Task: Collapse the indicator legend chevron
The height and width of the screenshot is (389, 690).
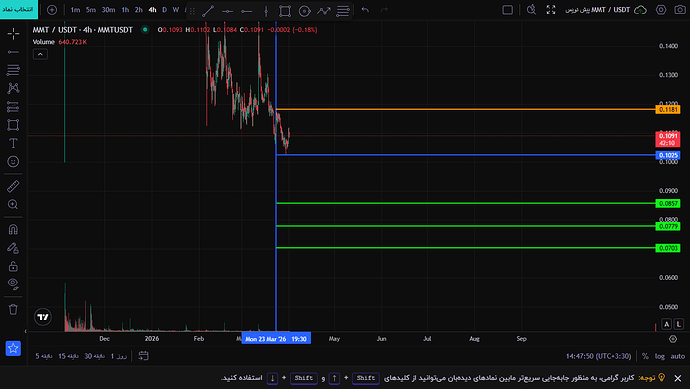Action: pos(40,54)
